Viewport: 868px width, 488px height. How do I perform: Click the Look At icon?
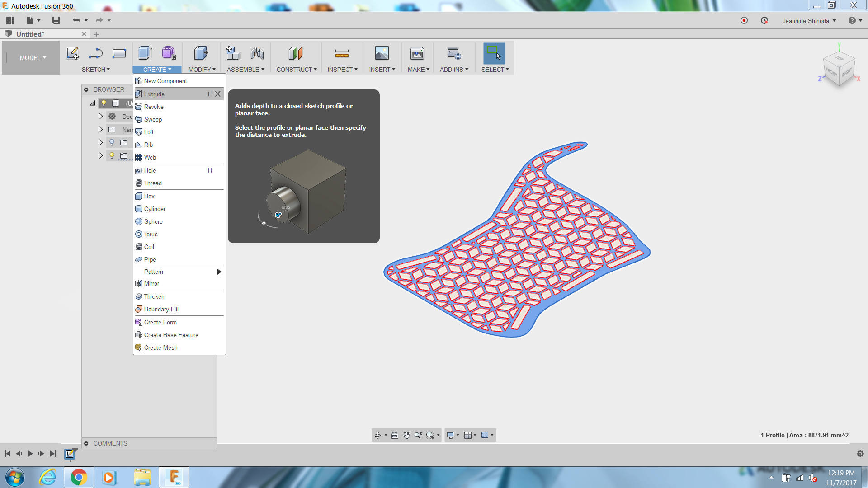395,435
